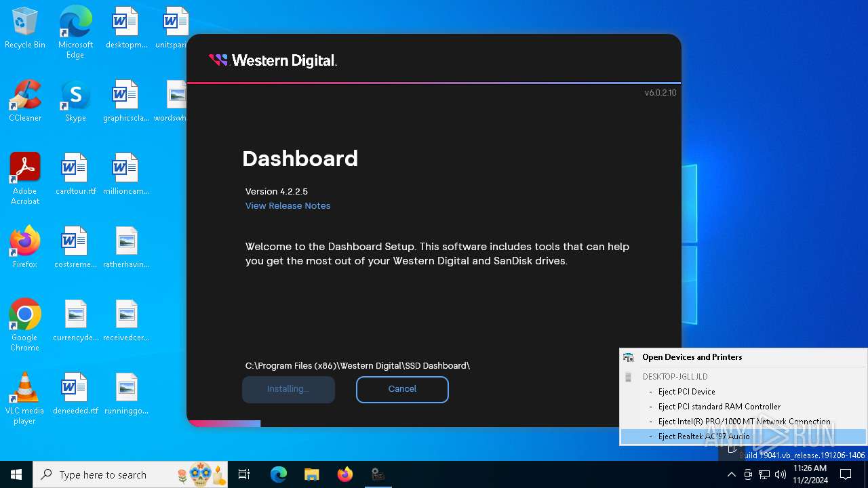Choose Eject PCI Device
The width and height of the screenshot is (868, 488).
click(744, 392)
